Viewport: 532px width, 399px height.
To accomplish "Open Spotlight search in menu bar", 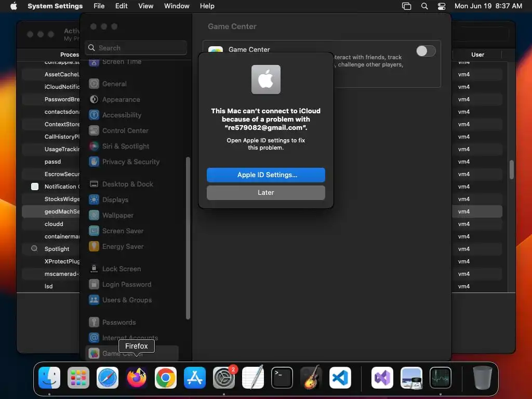I will click(424, 6).
